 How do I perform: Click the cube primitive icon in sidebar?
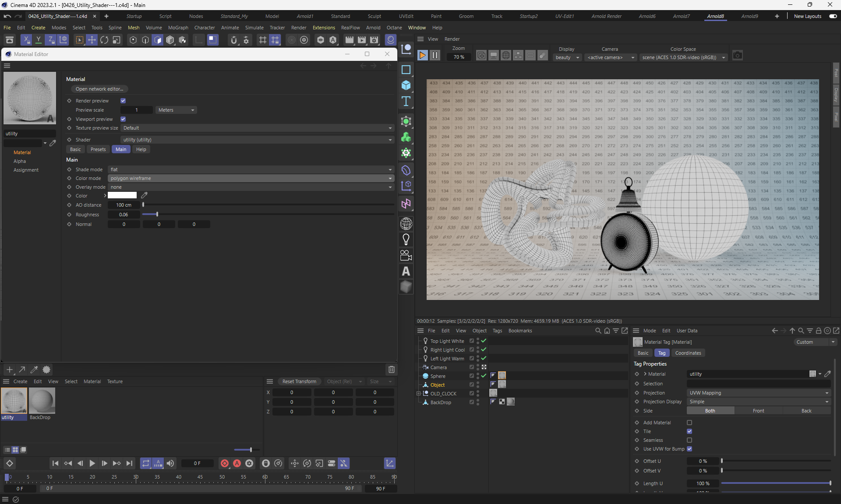pos(406,85)
